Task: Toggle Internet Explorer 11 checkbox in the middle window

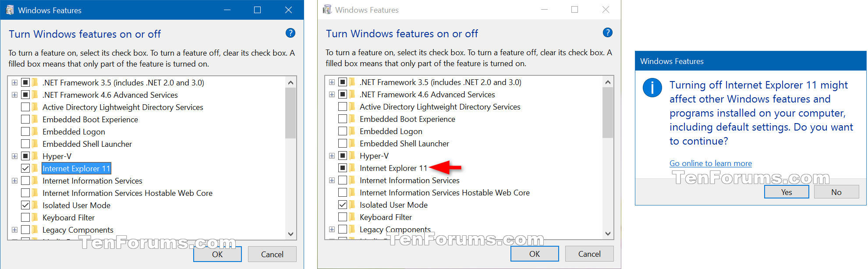Action: (343, 168)
